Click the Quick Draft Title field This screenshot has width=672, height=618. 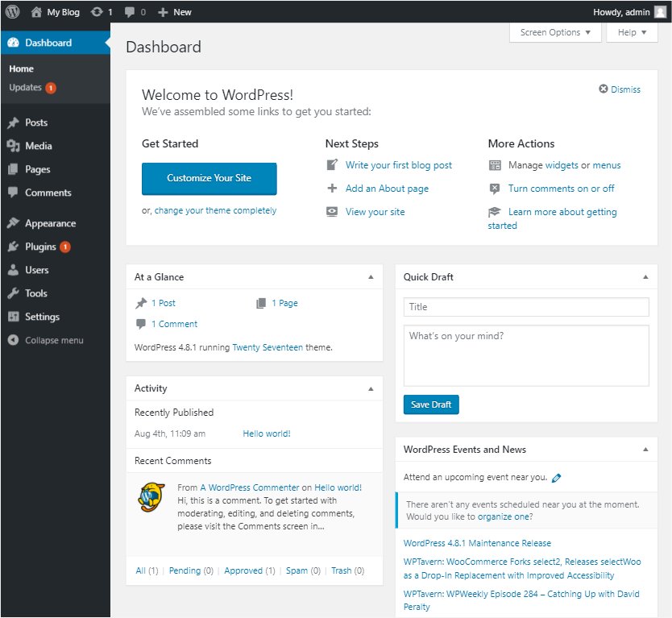pos(526,307)
